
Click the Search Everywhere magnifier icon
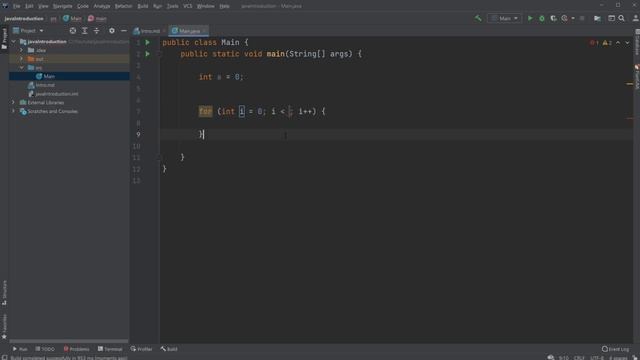pyautogui.click(x=621, y=18)
